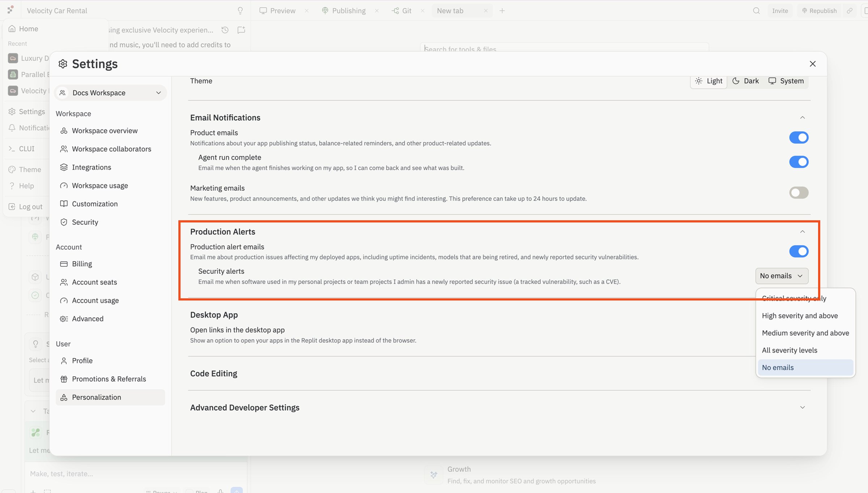Switch to the Preview tab

click(278, 11)
